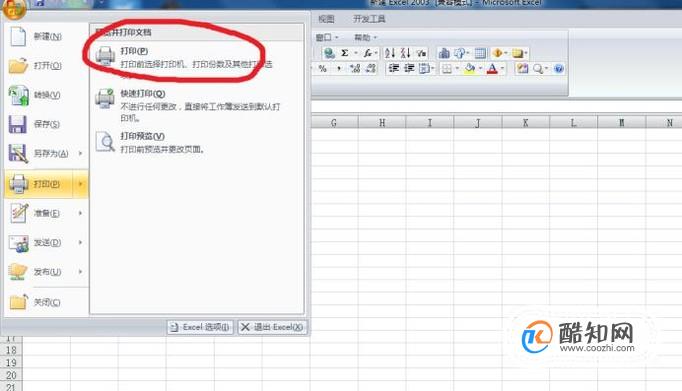682x391 pixels.
Task: Apply the yellow fill color bucket
Action: [469, 68]
